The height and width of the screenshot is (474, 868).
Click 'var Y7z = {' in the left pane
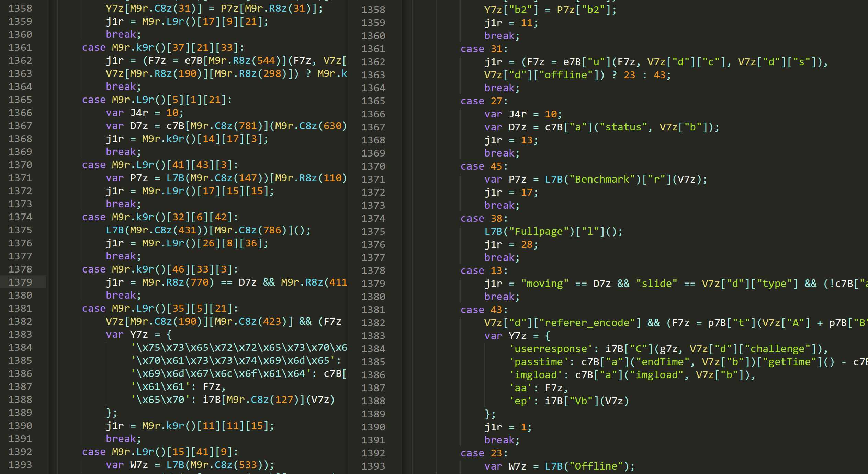(x=139, y=334)
